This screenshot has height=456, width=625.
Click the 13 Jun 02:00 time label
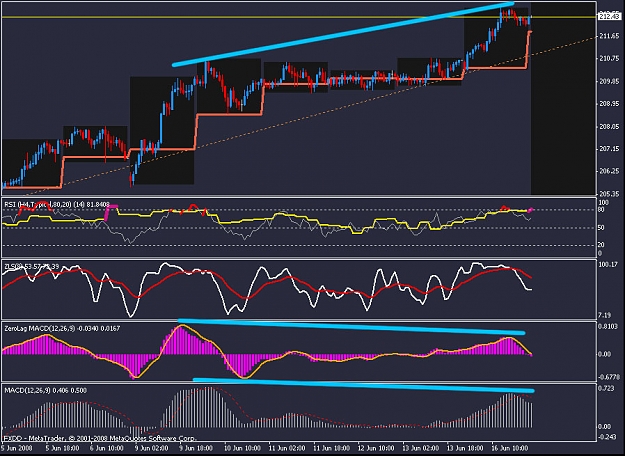[x=422, y=448]
